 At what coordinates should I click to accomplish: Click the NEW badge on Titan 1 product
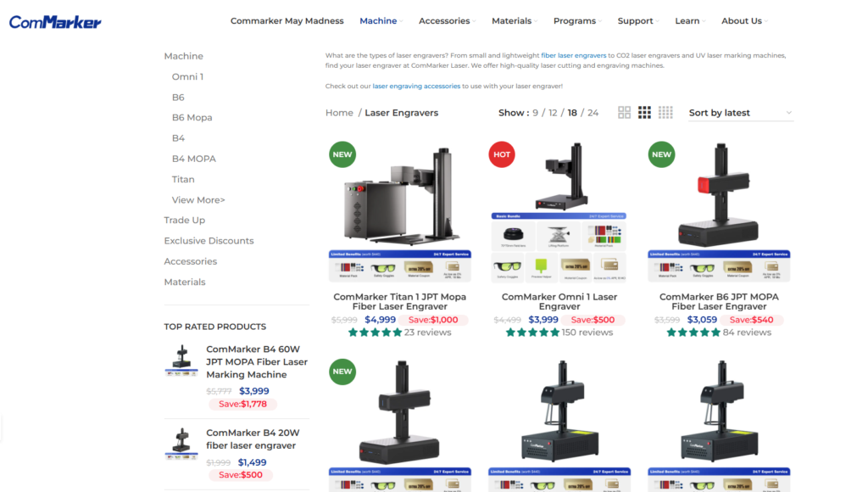click(342, 154)
